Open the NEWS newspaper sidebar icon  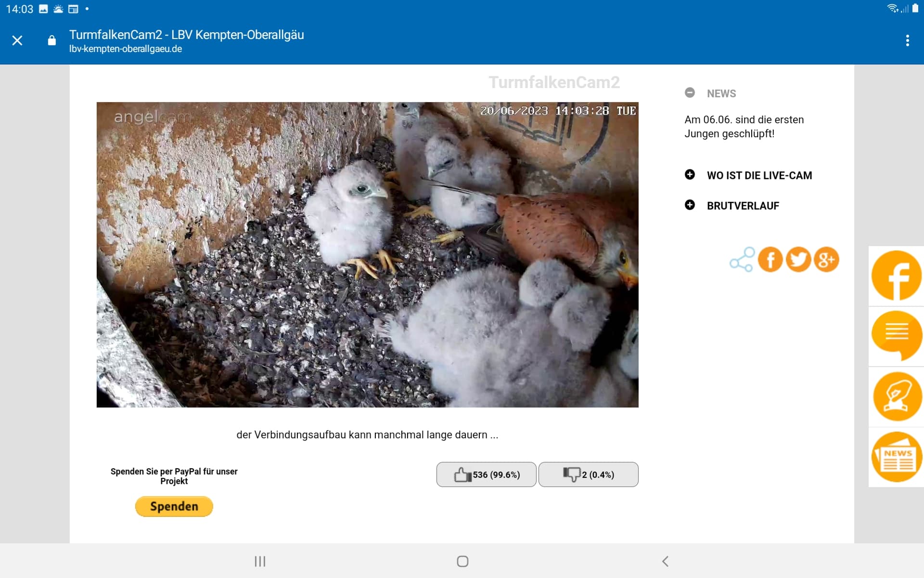pos(896,457)
